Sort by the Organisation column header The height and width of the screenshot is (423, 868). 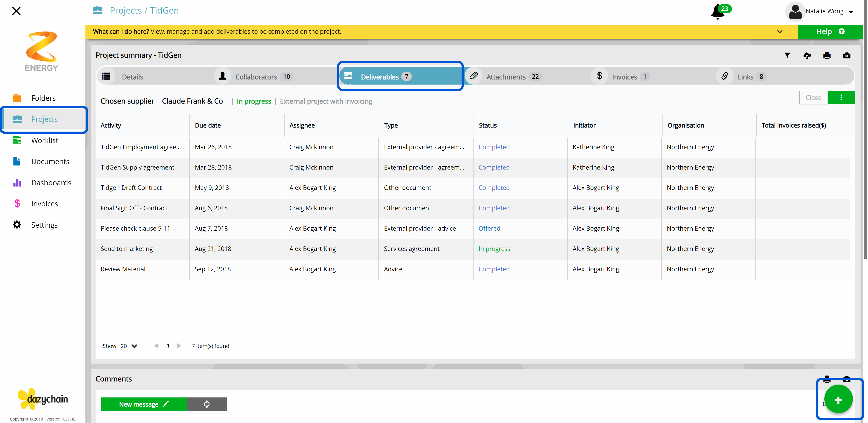685,125
